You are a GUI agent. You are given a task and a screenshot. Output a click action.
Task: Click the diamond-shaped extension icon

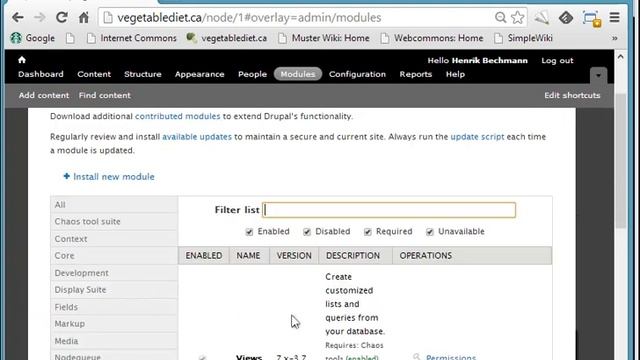pyautogui.click(x=566, y=18)
